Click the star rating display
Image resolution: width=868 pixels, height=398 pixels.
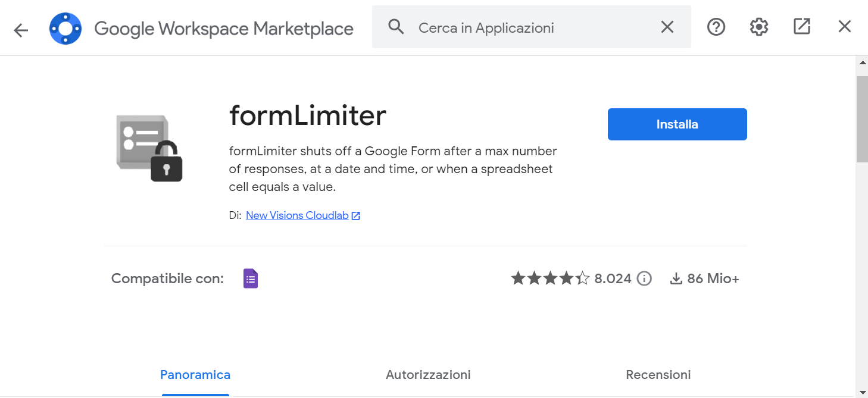(x=550, y=278)
